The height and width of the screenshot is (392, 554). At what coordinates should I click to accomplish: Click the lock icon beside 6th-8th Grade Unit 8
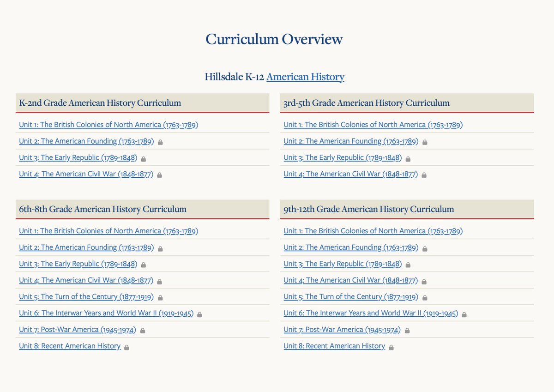(x=126, y=347)
